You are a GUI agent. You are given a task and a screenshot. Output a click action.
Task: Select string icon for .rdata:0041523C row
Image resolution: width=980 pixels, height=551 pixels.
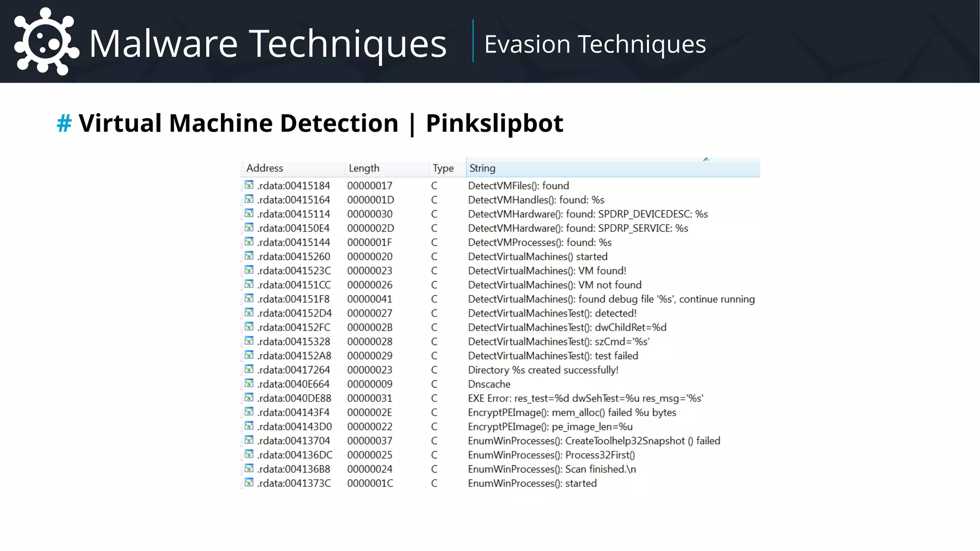coord(249,270)
